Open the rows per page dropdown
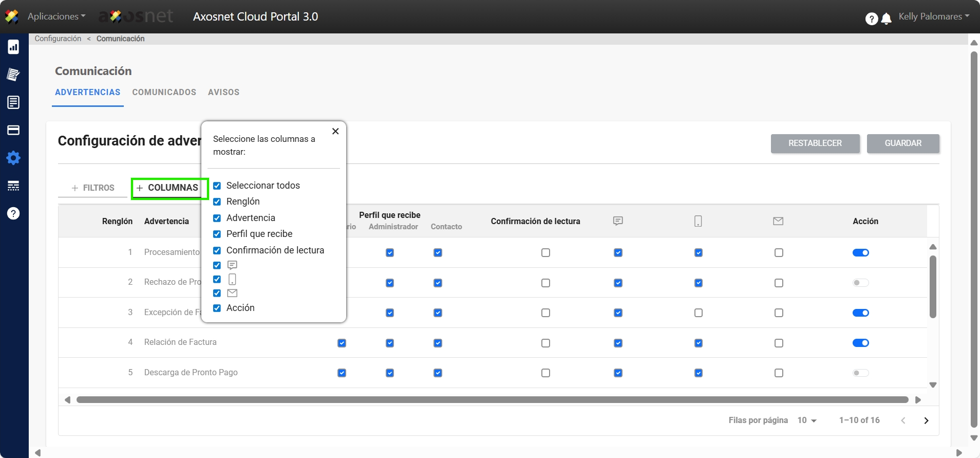Viewport: 980px width, 458px height. coord(807,420)
